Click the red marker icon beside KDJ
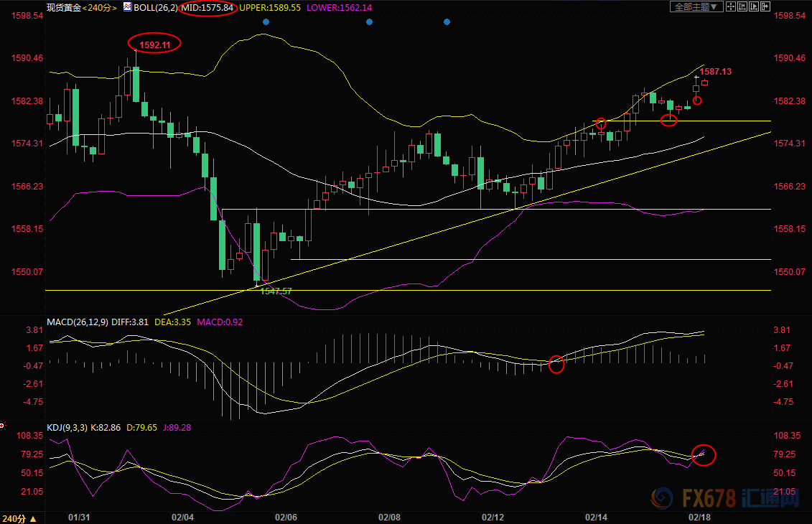812x524 pixels. pyautogui.click(x=2, y=426)
